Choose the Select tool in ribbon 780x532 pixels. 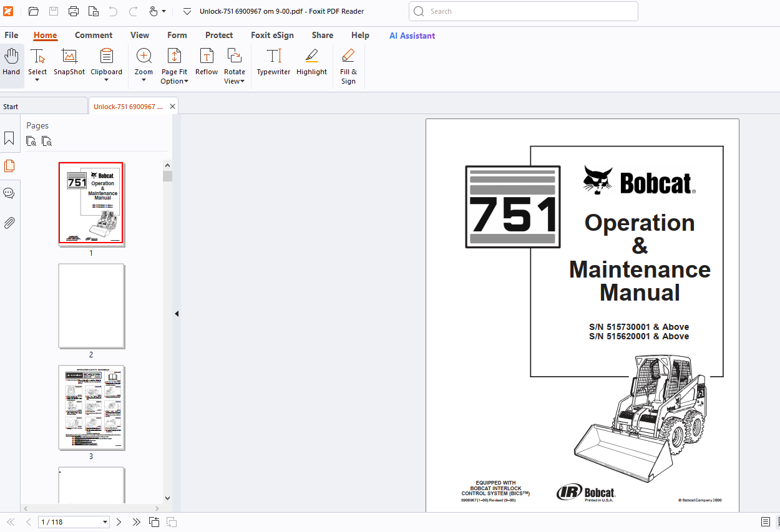click(x=37, y=62)
